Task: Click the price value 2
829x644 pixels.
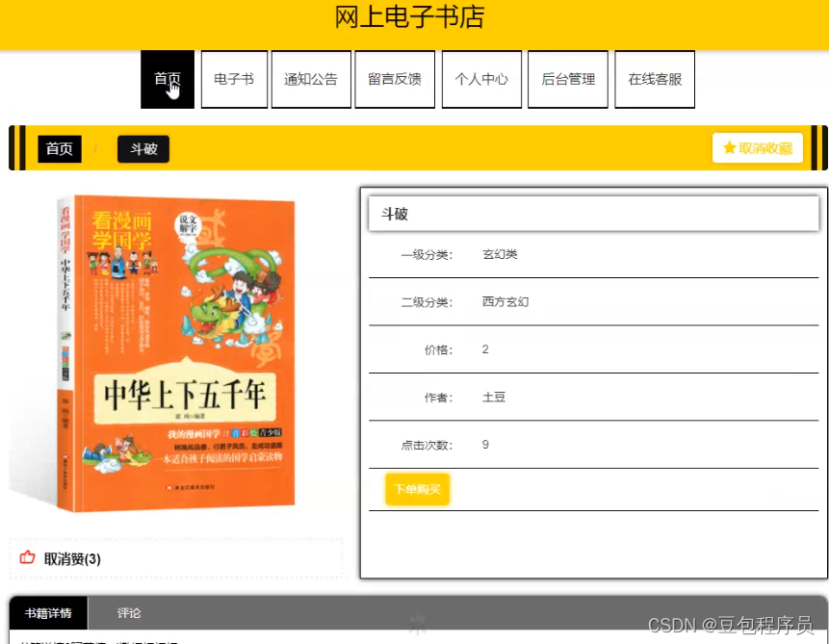Action: tap(485, 349)
